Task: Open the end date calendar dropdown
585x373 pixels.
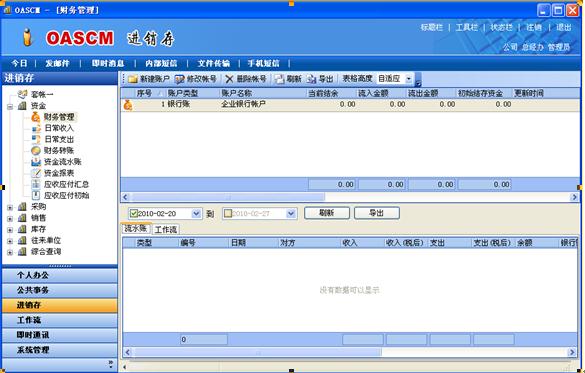Action: click(291, 214)
